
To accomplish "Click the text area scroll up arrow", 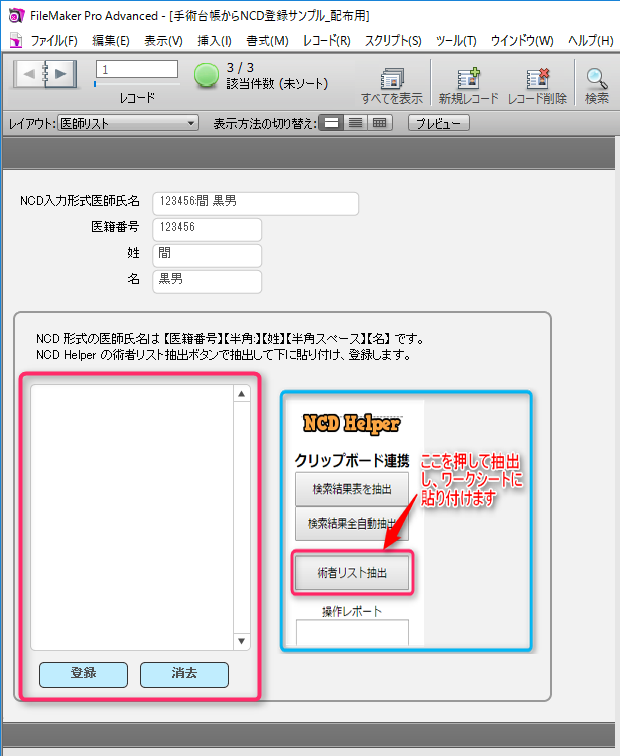I will pyautogui.click(x=242, y=394).
